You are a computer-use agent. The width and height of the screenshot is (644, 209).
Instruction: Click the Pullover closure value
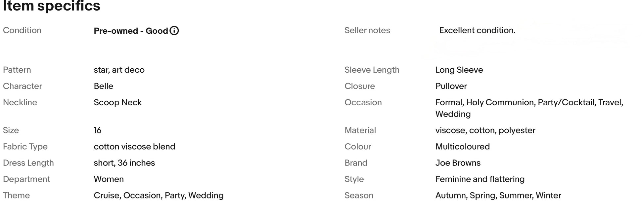[451, 86]
